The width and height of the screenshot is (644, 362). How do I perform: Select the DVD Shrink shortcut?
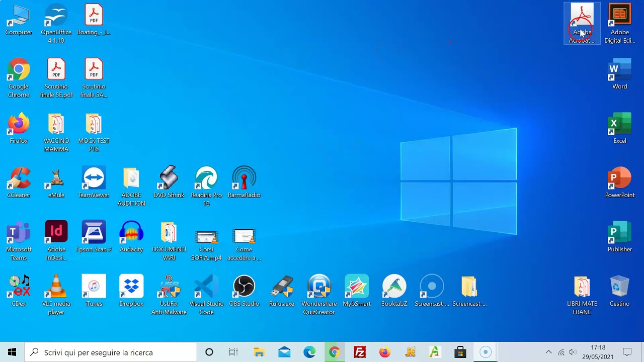[x=169, y=183]
